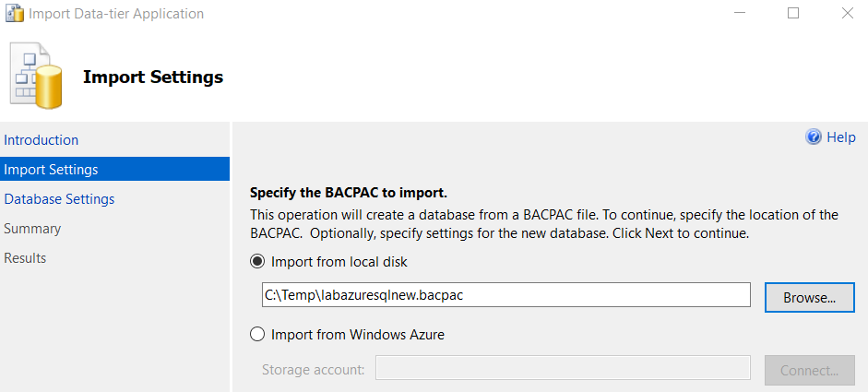Switch to the Results step

[x=25, y=258]
